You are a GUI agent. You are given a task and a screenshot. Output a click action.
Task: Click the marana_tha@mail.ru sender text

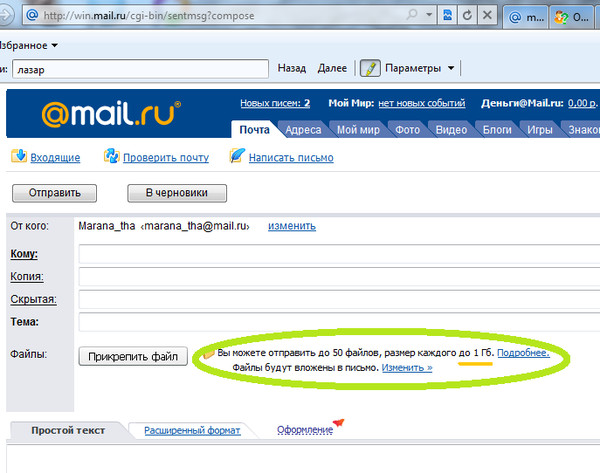pos(195,226)
